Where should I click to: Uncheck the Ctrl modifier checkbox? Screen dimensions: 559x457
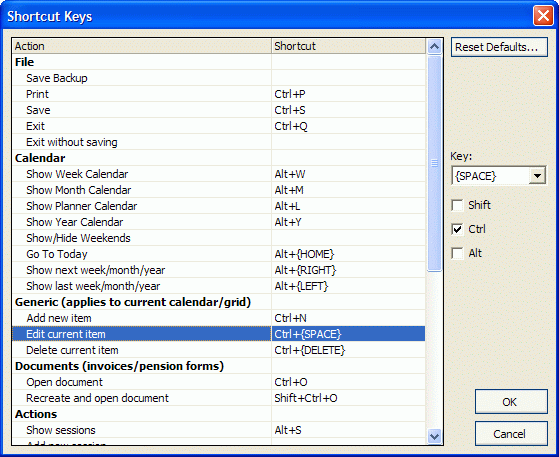(x=457, y=229)
